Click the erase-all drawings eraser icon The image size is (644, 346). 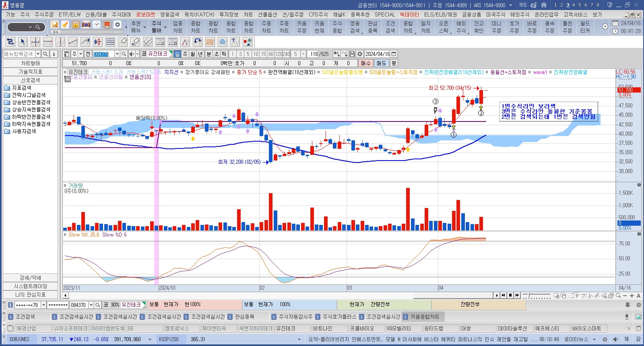click(x=135, y=42)
